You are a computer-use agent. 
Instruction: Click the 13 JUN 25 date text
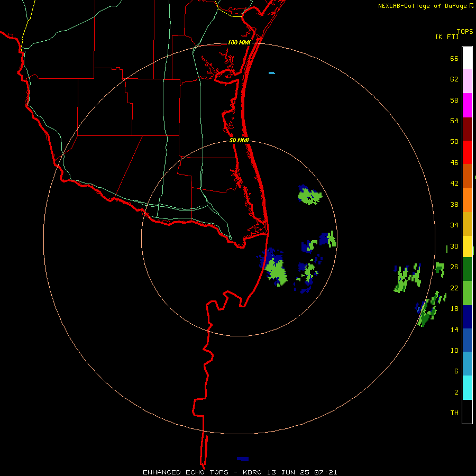coord(288,472)
